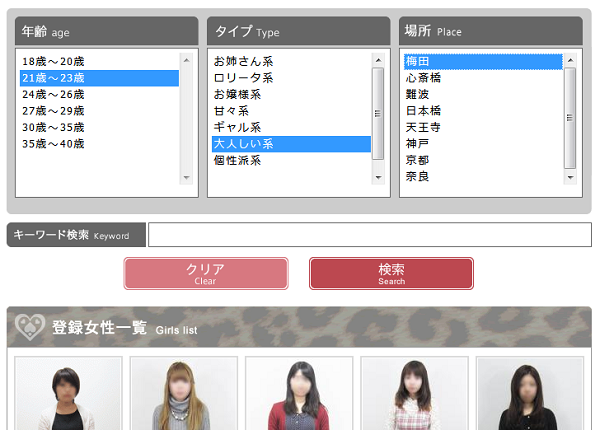This screenshot has height=430, width=600.
Task: Click up arrow of Place list scrollbar
Action: click(570, 60)
